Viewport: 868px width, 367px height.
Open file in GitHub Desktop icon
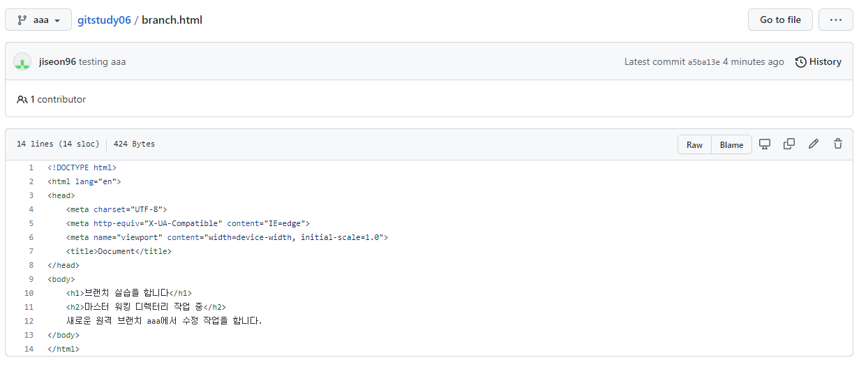click(765, 144)
